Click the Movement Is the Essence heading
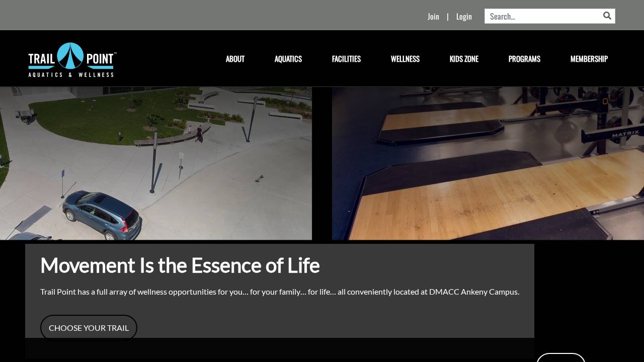This screenshot has height=362, width=644. click(x=180, y=265)
